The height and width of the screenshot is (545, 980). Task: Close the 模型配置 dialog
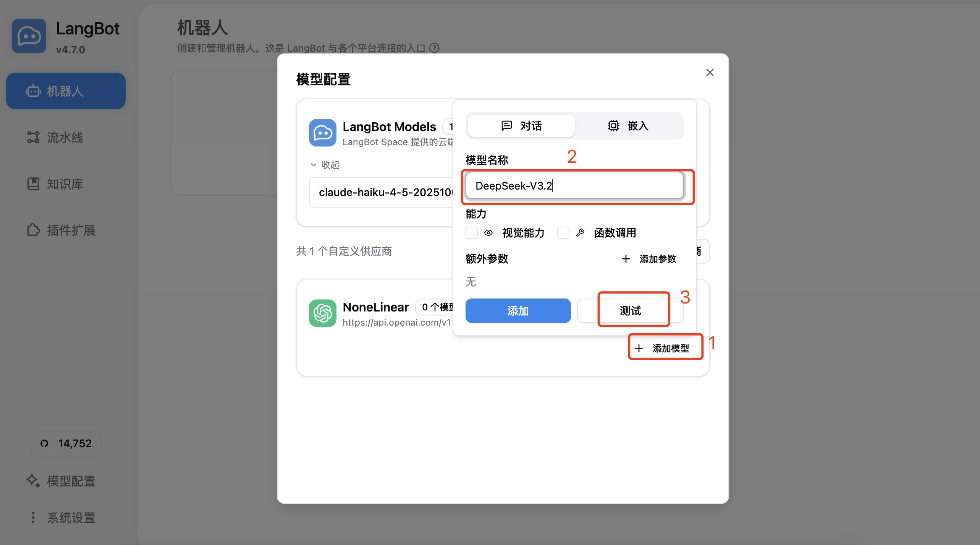coord(710,72)
